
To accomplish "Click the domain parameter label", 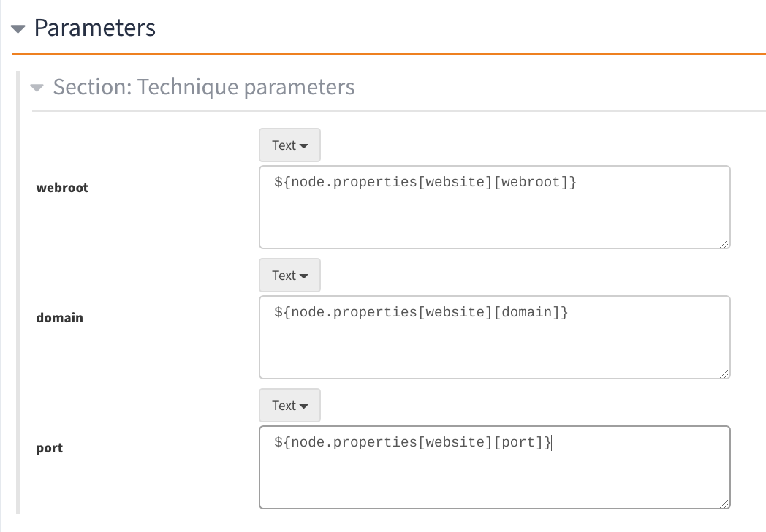I will tap(60, 317).
